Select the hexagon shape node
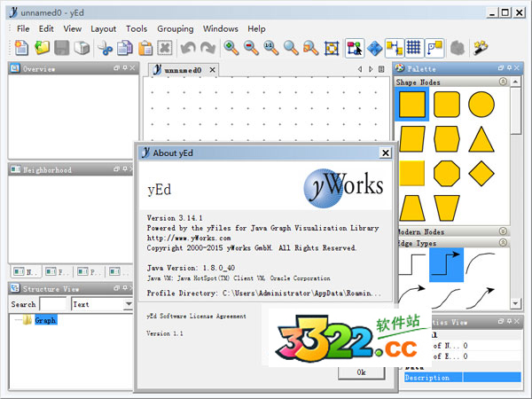The image size is (532, 399). click(x=447, y=139)
